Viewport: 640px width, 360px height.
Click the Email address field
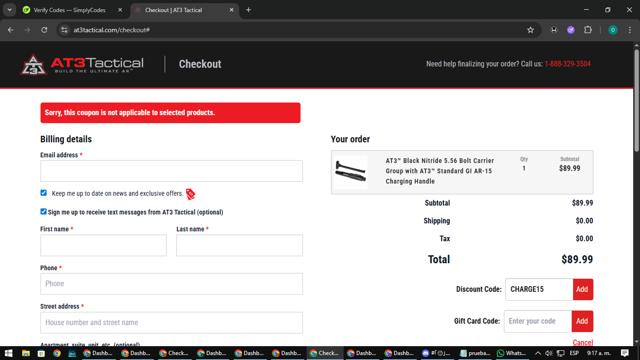click(x=171, y=171)
